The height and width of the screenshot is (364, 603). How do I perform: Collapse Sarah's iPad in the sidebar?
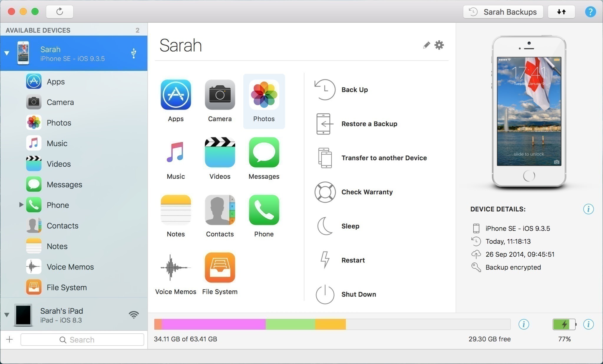pyautogui.click(x=7, y=315)
